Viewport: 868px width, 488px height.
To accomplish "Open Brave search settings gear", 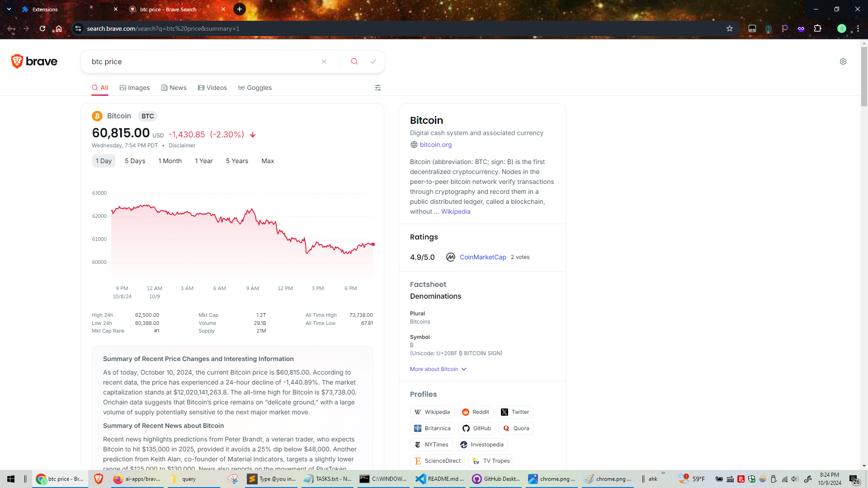I will [843, 61].
